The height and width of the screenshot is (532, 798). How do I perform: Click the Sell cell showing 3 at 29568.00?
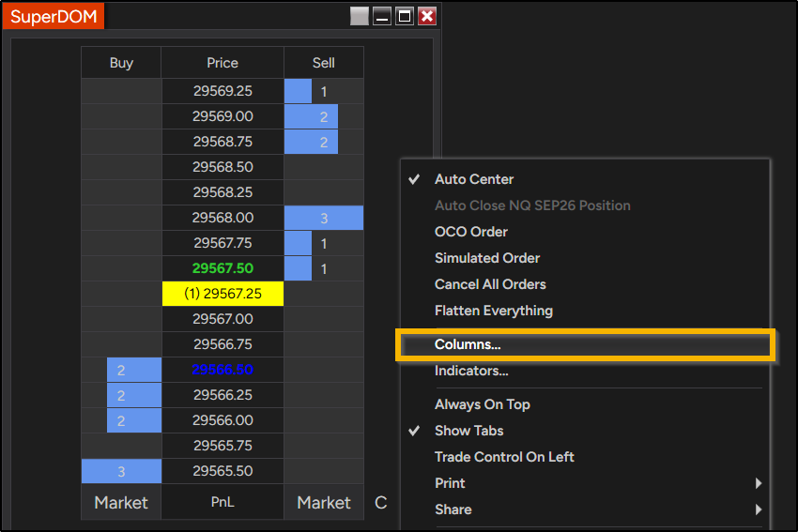coord(324,218)
